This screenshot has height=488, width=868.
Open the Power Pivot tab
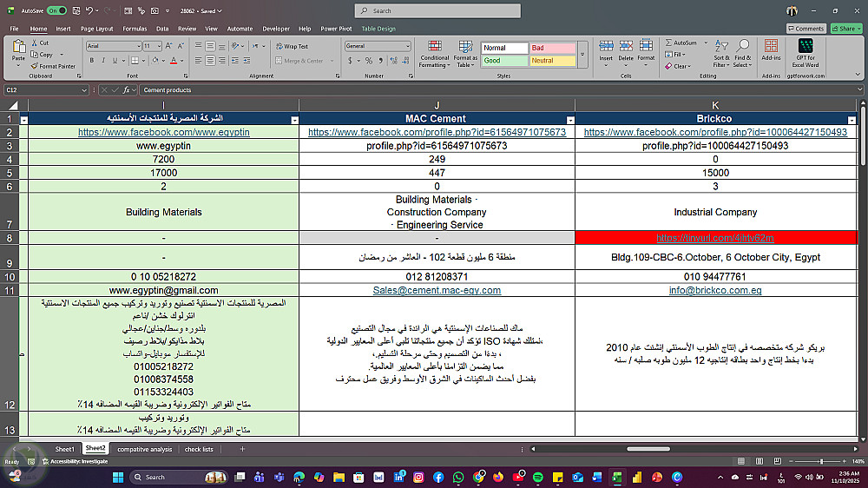[336, 29]
